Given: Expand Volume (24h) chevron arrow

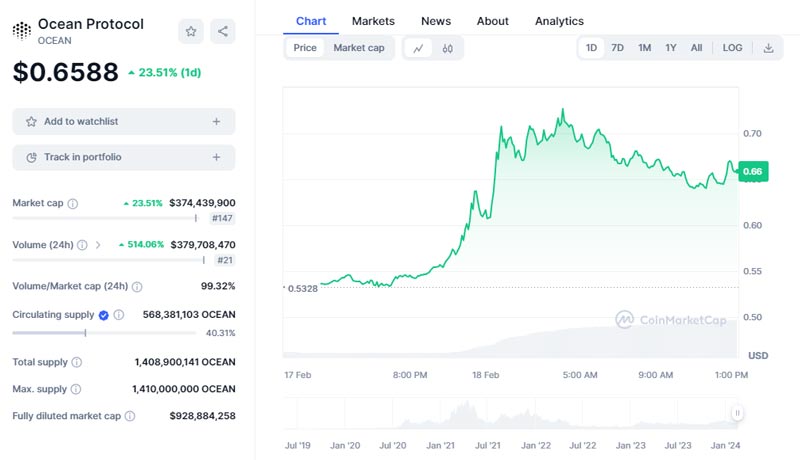Looking at the screenshot, I should 98,244.
